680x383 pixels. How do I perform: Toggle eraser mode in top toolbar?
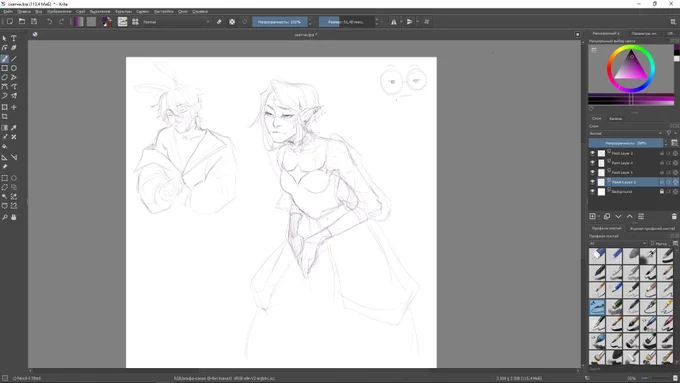pos(219,22)
